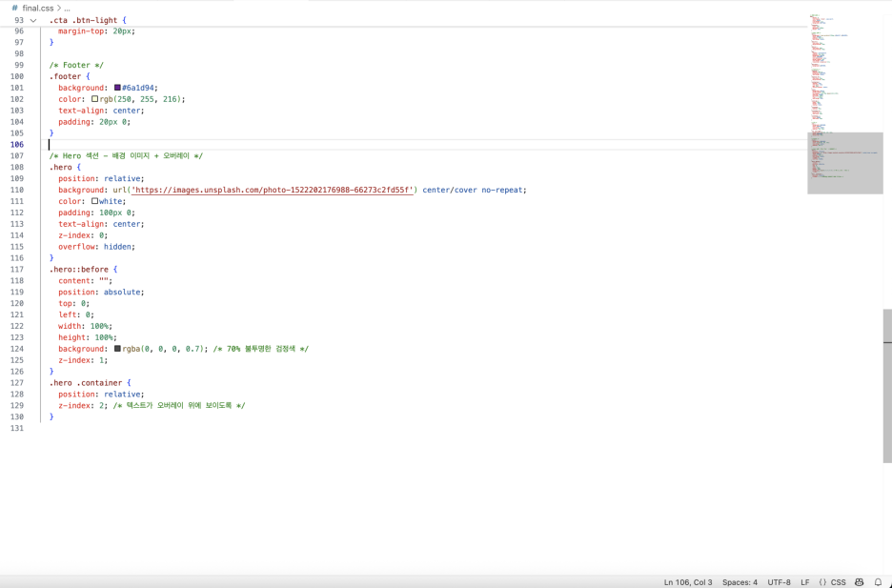Click 'position: relative;' on line 109
This screenshot has width=892, height=588.
pyautogui.click(x=101, y=178)
